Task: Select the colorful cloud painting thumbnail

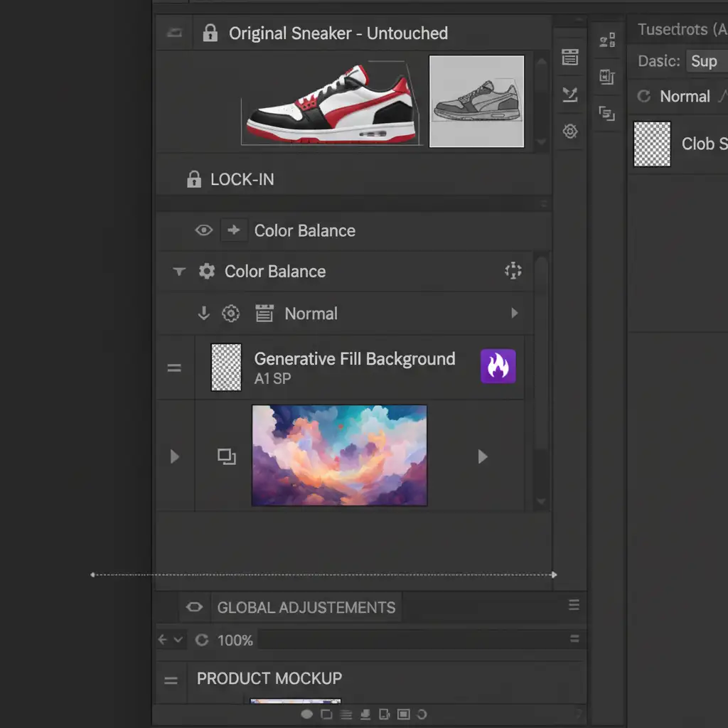Action: [339, 456]
